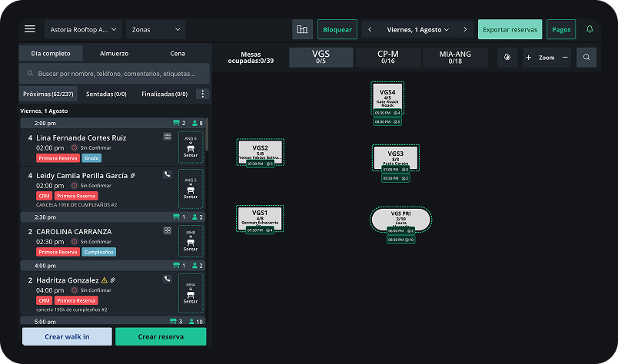Open the Sentadas reservations tab

coord(106,94)
